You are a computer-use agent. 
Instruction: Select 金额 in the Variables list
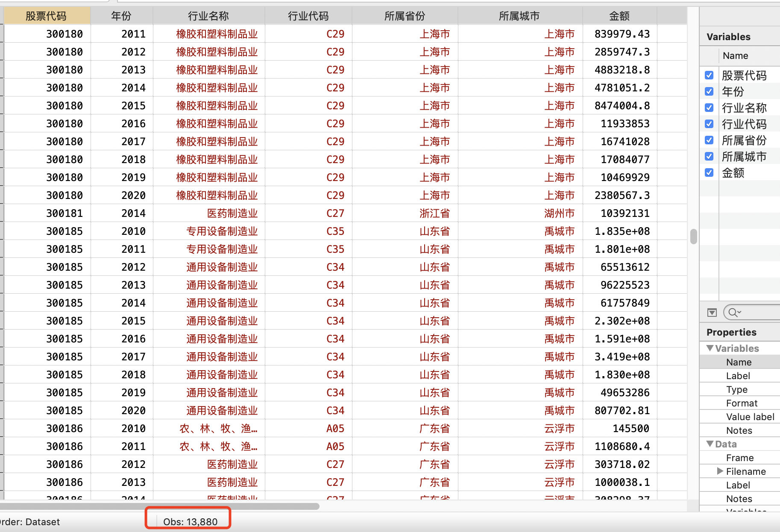[733, 172]
